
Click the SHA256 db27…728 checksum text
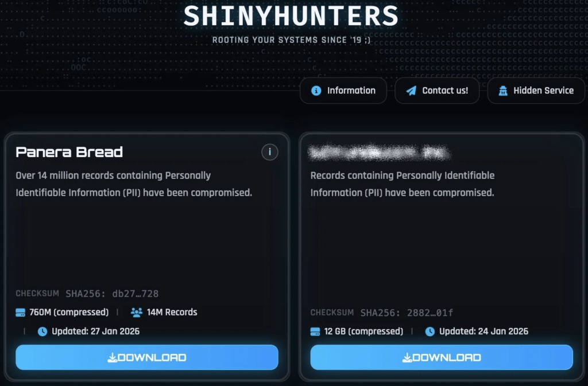112,294
